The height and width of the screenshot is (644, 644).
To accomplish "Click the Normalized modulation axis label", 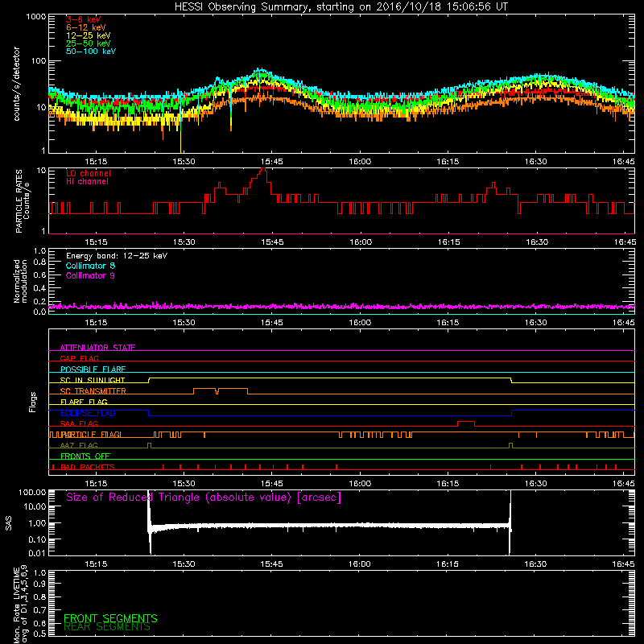I will [x=20, y=281].
